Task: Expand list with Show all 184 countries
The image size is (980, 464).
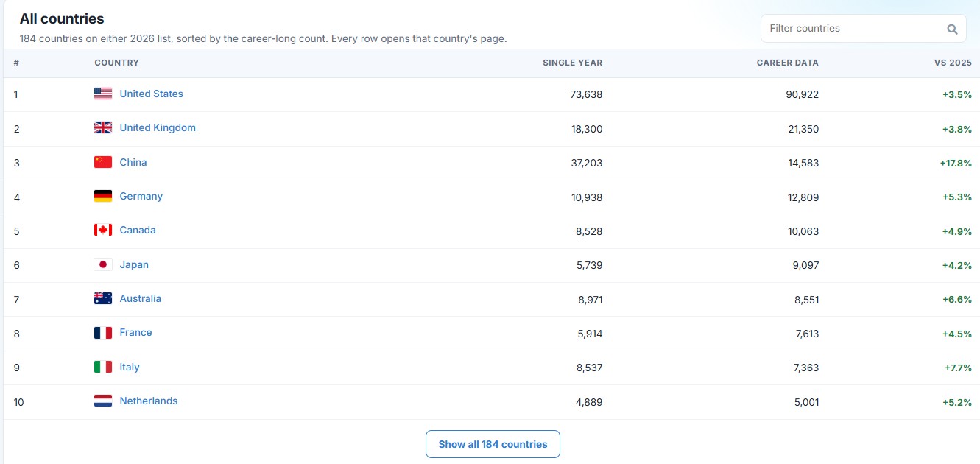Action: pos(493,444)
